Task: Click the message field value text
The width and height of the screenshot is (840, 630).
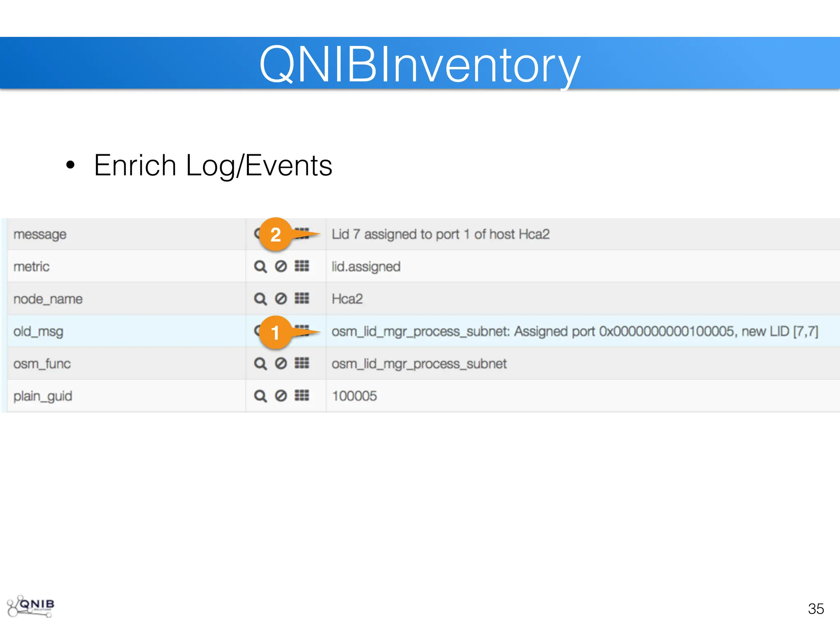Action: [440, 234]
